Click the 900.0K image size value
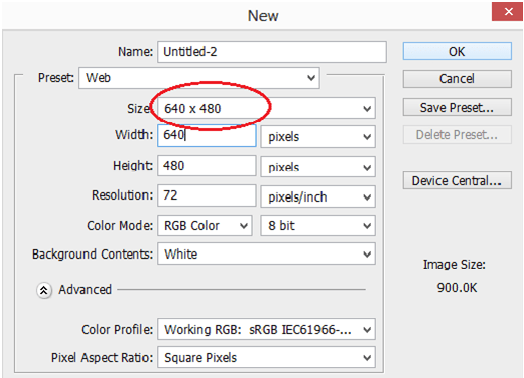 click(x=457, y=287)
